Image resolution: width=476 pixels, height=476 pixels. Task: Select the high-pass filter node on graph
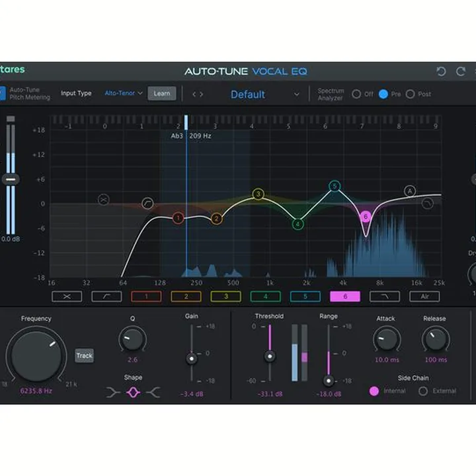point(148,203)
